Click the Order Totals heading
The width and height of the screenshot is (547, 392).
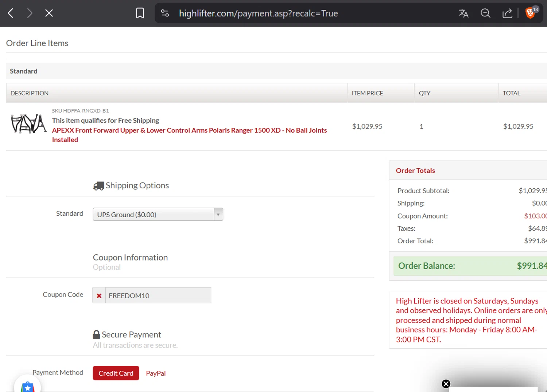pyautogui.click(x=415, y=170)
